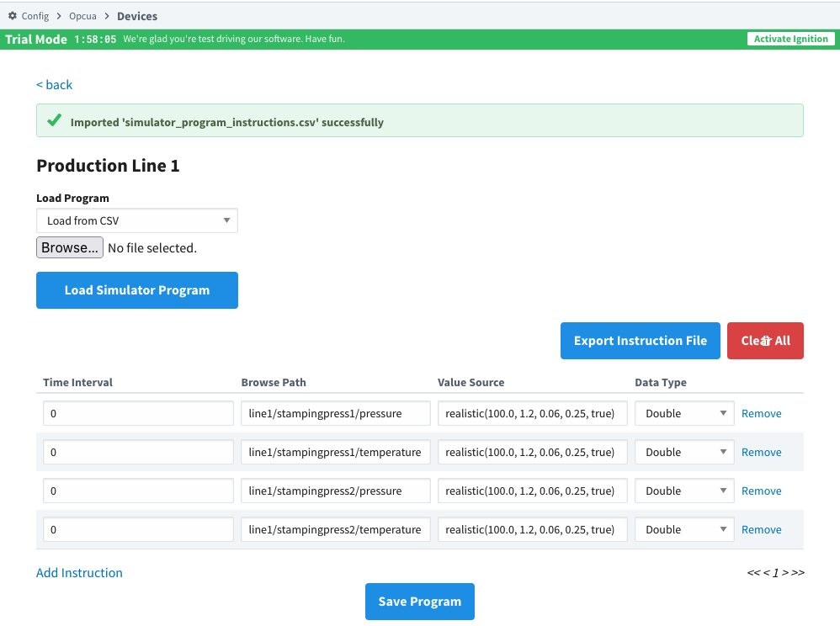Edit Value Source of stampingpress1/pressure row
The width and height of the screenshot is (840, 626).
(533, 413)
